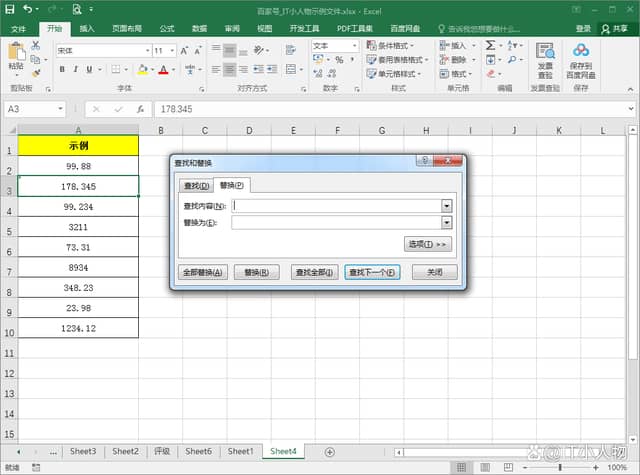
Task: Click the Paste icon in the clipboard group
Action: coord(16,55)
